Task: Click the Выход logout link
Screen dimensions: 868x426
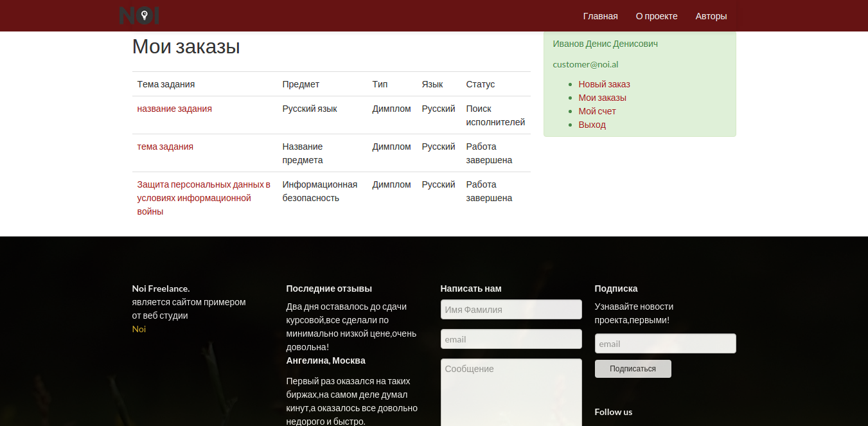Action: pos(592,125)
